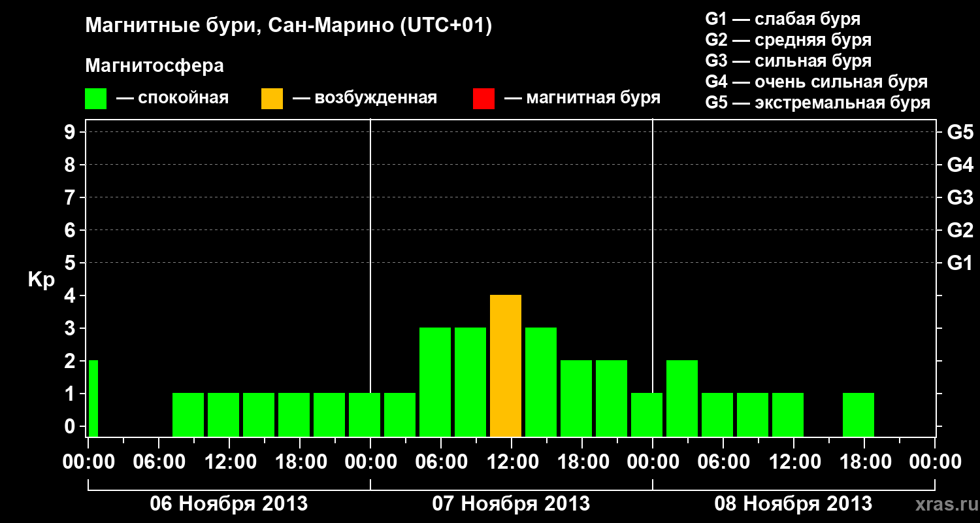Click the Kp axis value 1

[71, 394]
